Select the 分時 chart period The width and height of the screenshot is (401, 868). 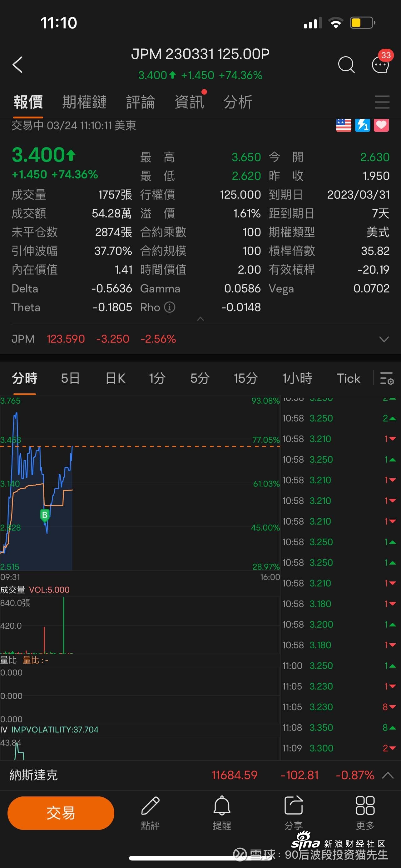(25, 378)
